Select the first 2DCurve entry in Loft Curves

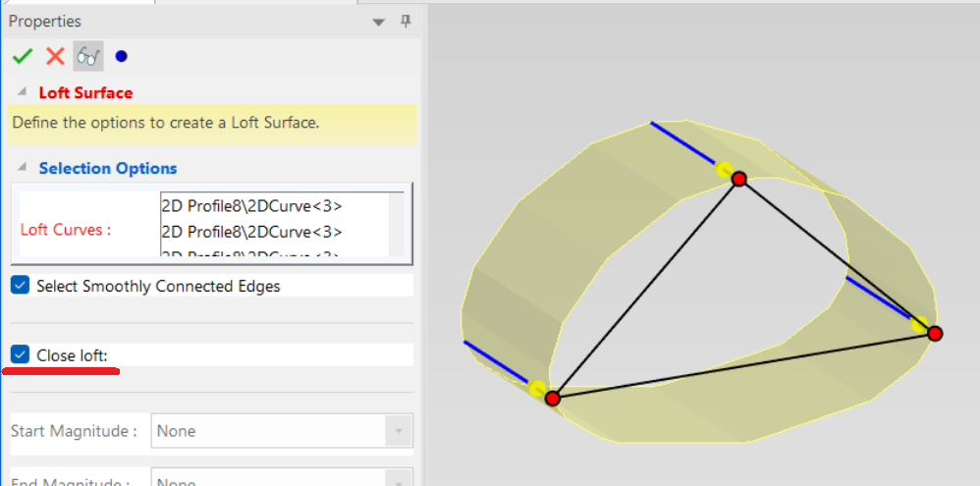click(x=251, y=206)
